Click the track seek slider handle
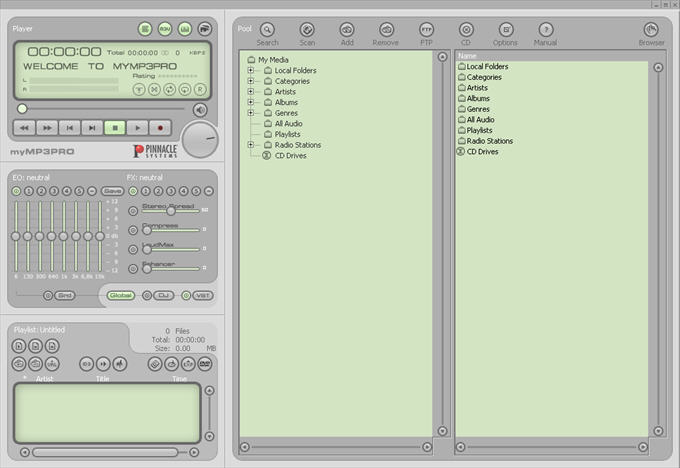This screenshot has height=468, width=680. click(22, 108)
